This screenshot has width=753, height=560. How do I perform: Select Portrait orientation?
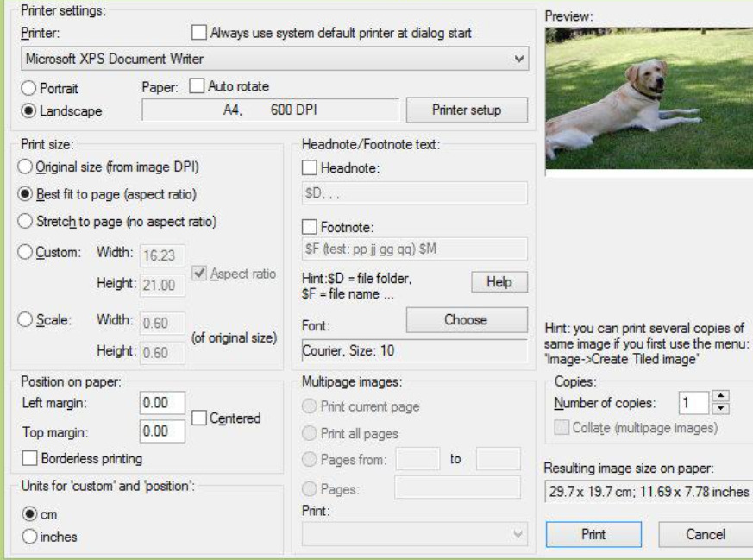(28, 88)
